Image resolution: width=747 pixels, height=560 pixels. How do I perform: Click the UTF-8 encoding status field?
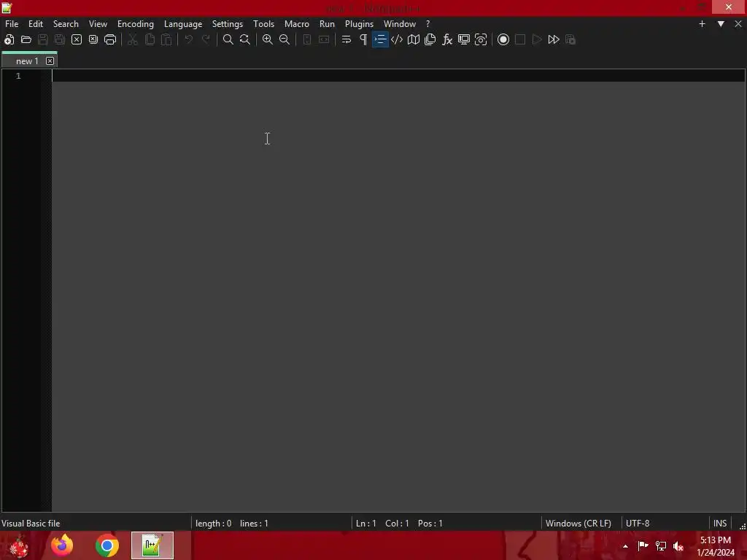pos(638,524)
